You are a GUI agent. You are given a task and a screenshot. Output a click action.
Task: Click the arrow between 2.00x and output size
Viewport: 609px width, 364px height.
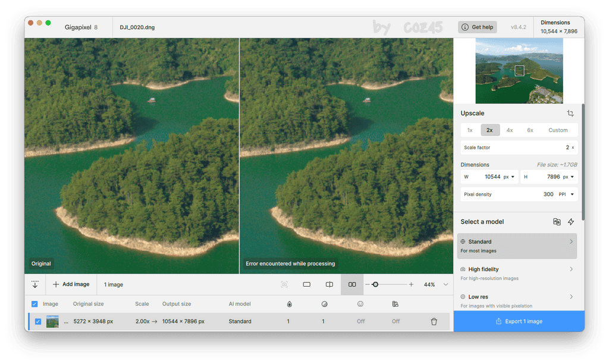pyautogui.click(x=154, y=321)
